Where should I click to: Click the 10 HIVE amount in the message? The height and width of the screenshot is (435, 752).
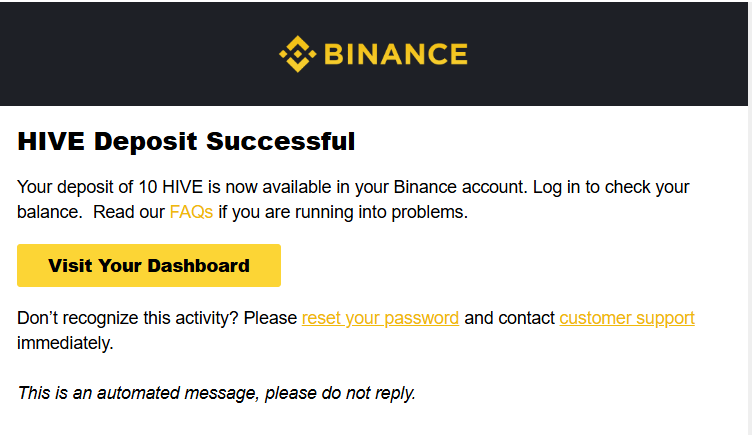pos(171,187)
